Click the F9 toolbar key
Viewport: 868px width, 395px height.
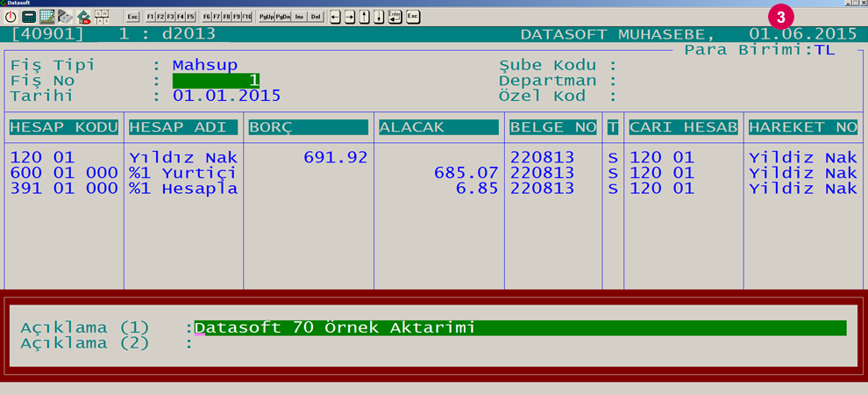click(237, 17)
